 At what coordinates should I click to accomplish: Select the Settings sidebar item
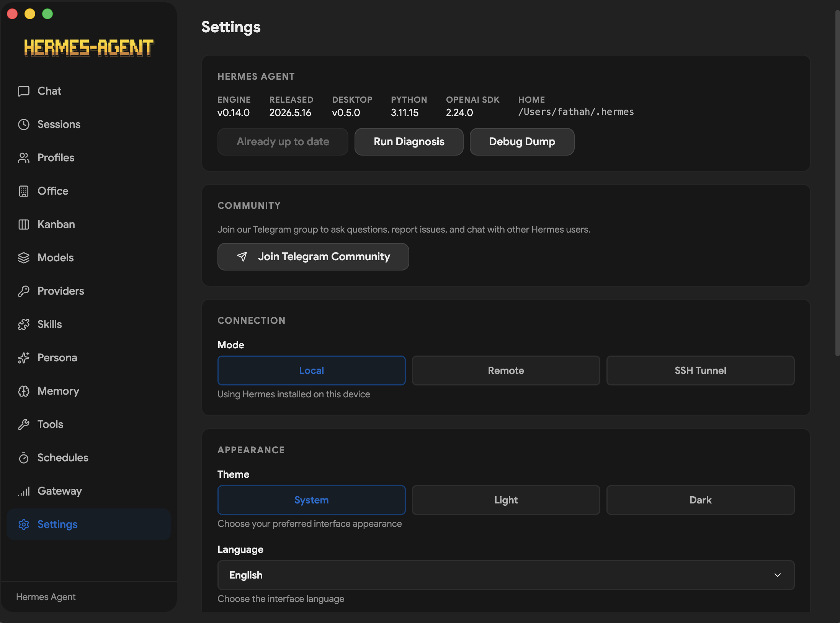(x=89, y=525)
